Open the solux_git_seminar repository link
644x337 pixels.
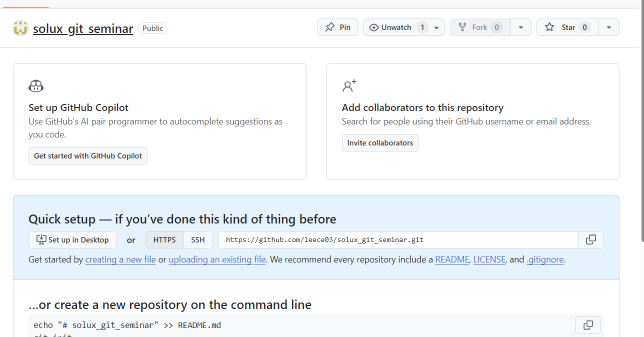(x=83, y=28)
